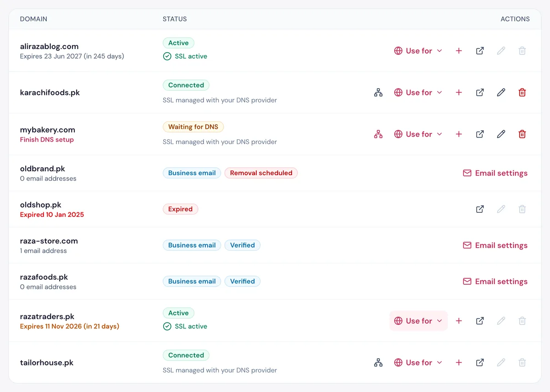
Task: Open external link for razatraders.pk
Action: coord(480,321)
